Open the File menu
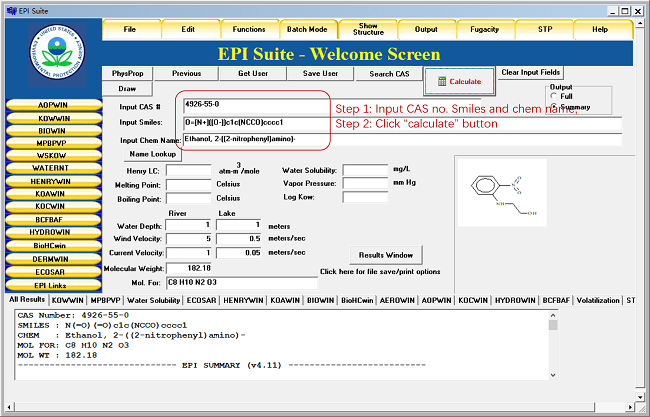Image resolution: width=650 pixels, height=417 pixels. (130, 29)
